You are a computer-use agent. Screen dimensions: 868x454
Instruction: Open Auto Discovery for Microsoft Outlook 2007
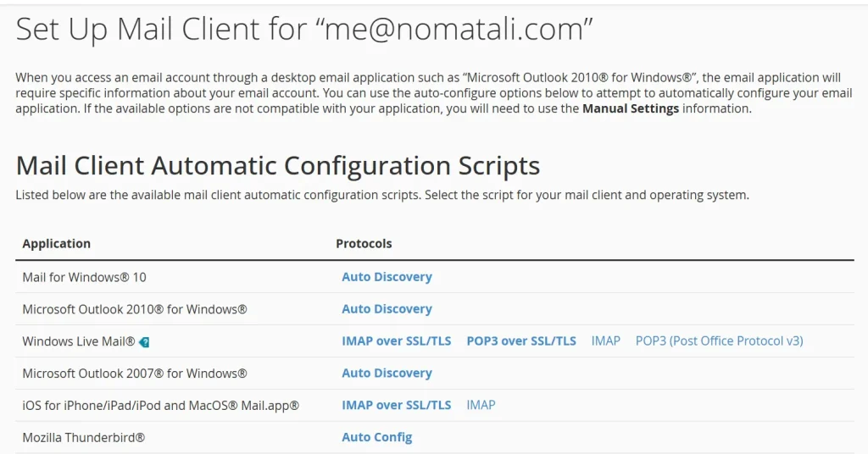pyautogui.click(x=387, y=374)
